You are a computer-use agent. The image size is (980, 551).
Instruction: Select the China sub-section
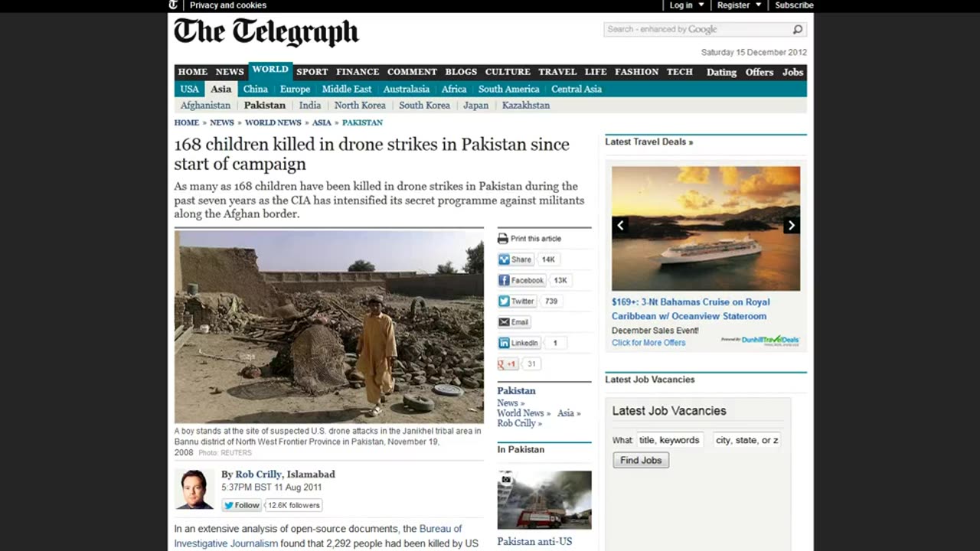pyautogui.click(x=256, y=89)
